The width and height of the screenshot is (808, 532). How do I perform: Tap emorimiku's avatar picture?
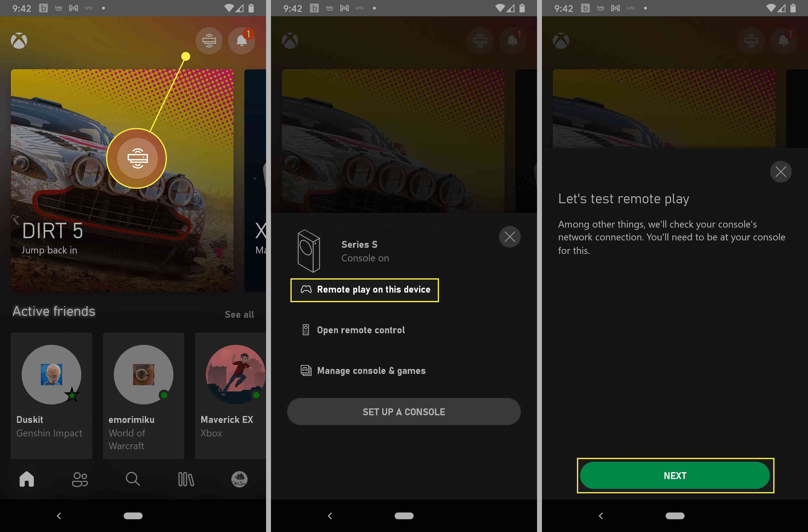pos(144,374)
